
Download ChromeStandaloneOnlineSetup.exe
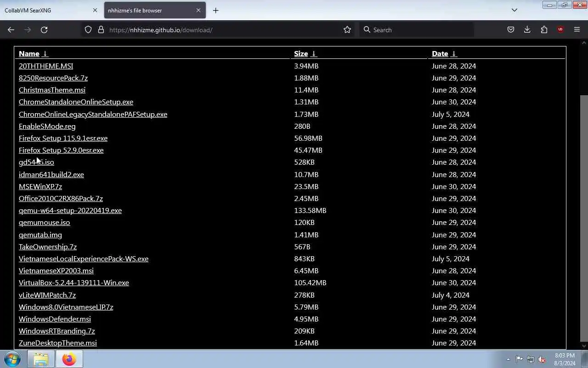pyautogui.click(x=76, y=102)
